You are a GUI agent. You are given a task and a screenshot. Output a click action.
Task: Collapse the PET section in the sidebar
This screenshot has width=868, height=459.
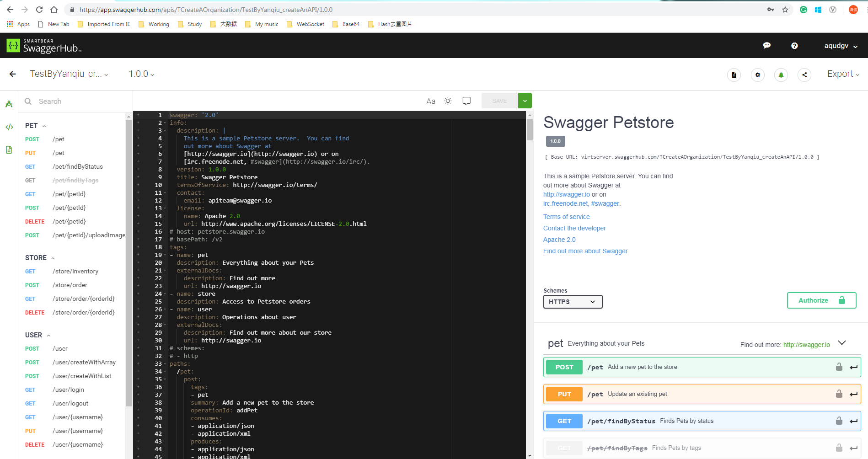(x=44, y=125)
